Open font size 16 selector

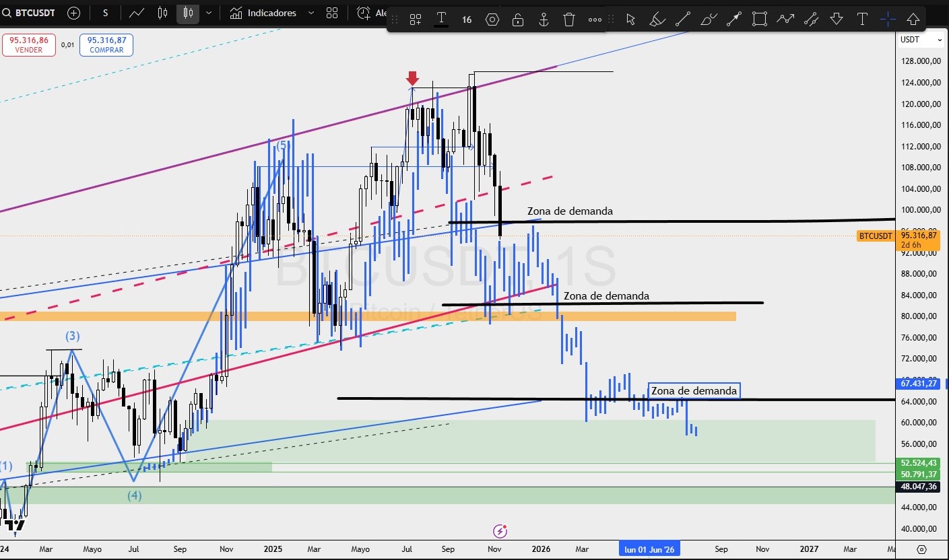pyautogui.click(x=467, y=20)
